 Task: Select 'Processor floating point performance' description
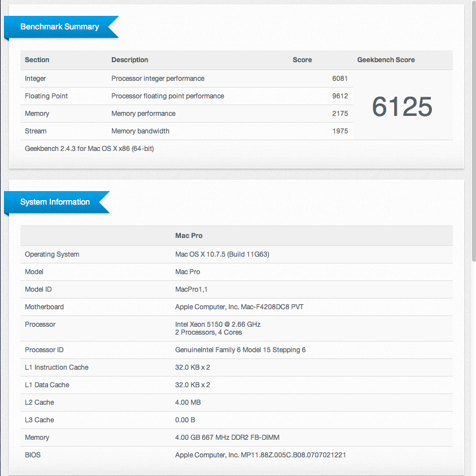[167, 96]
